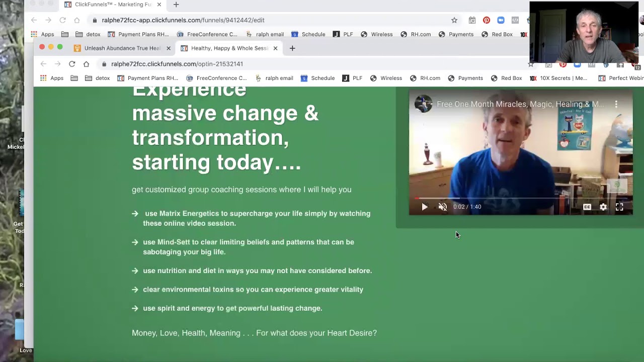The image size is (644, 362).
Task: Open Apps bookmark in back ClickFunnels window
Action: [42, 34]
